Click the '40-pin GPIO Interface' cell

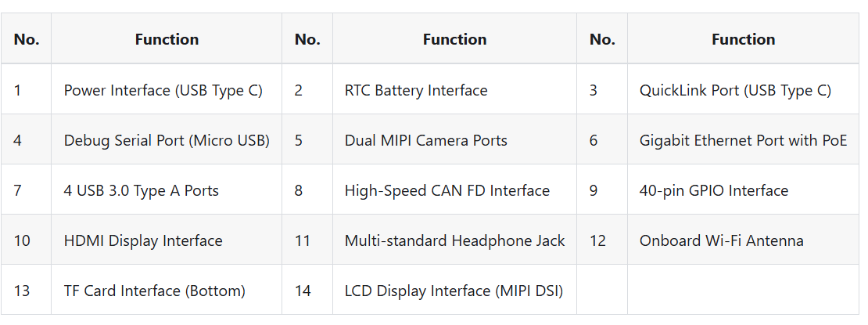click(713, 190)
